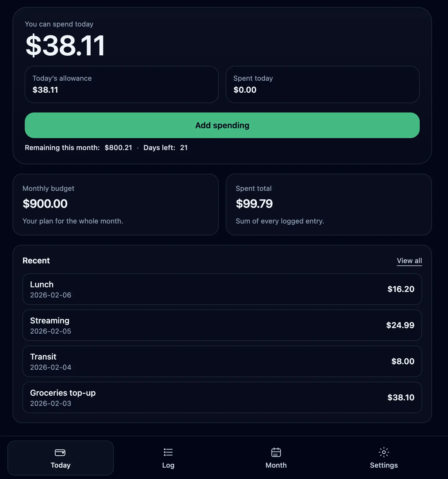Select the Groceries top-up entry
The width and height of the screenshot is (448, 479).
(222, 397)
